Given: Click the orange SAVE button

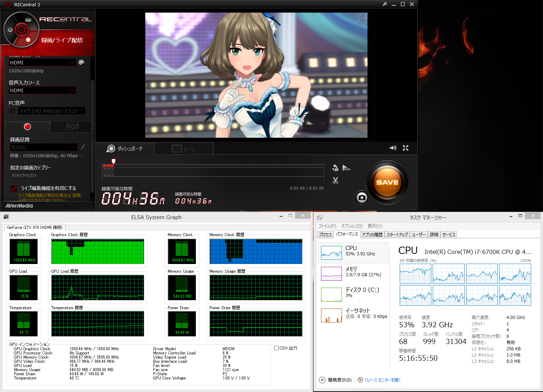Looking at the screenshot, I should (387, 182).
